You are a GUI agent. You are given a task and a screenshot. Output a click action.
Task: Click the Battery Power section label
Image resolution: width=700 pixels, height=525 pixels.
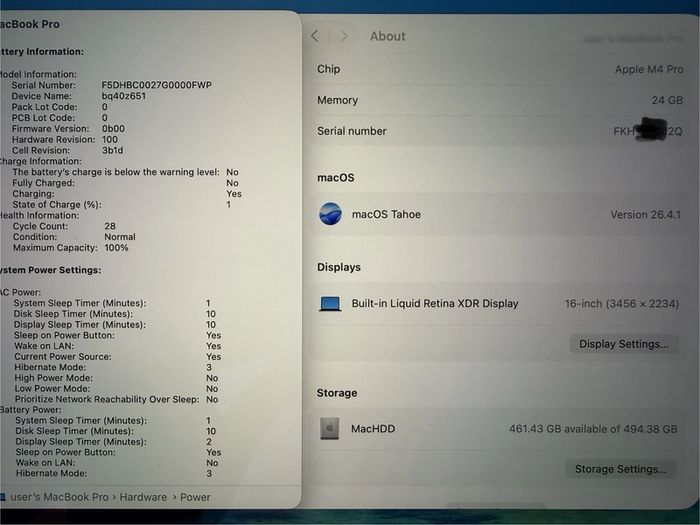31,410
